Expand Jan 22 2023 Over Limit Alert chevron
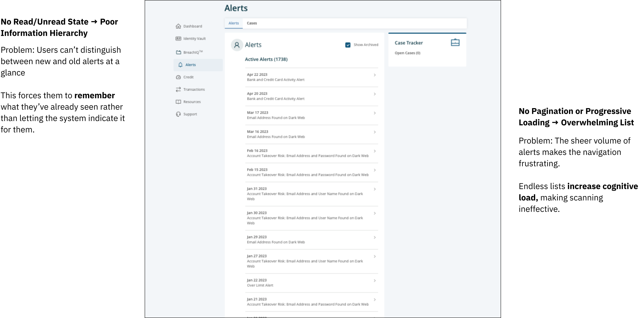Viewport: 644px width, 318px height. (x=374, y=281)
